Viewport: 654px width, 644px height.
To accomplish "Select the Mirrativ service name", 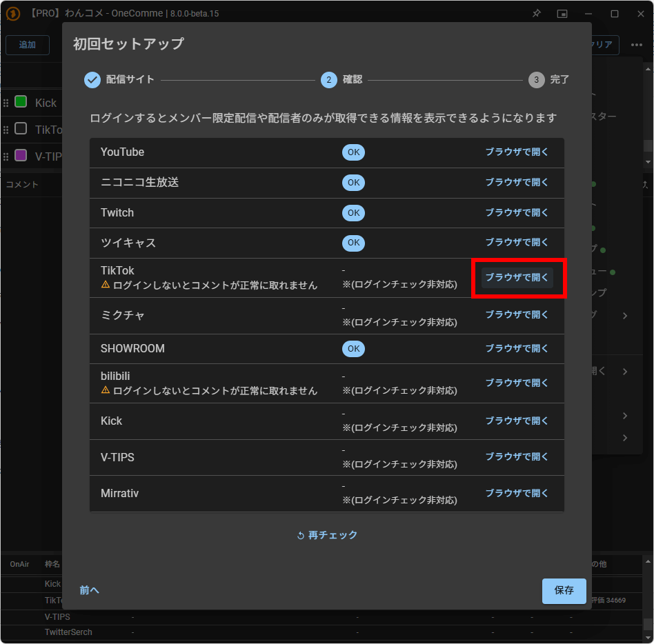I will pyautogui.click(x=119, y=494).
